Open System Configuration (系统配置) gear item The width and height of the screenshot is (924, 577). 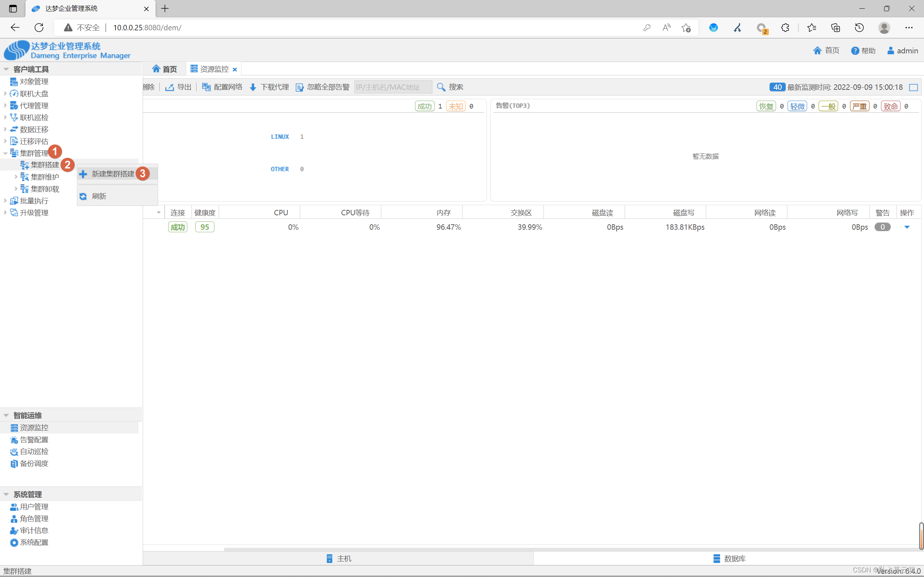tap(34, 542)
